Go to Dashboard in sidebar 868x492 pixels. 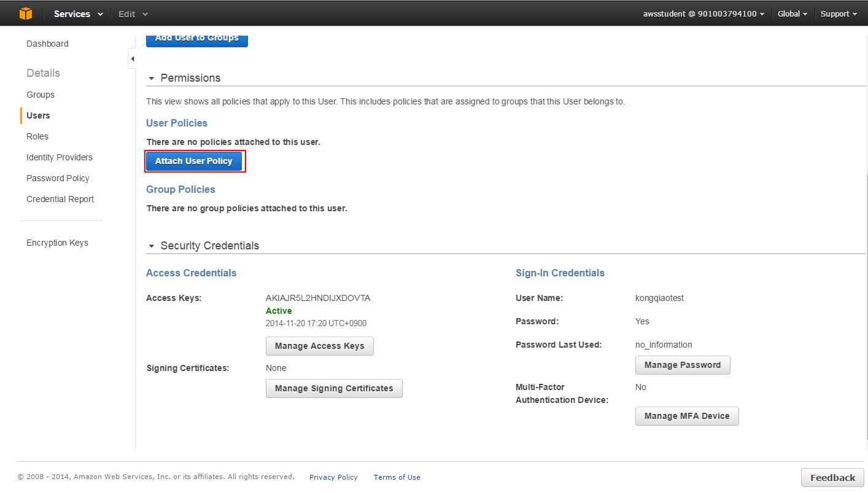point(47,44)
